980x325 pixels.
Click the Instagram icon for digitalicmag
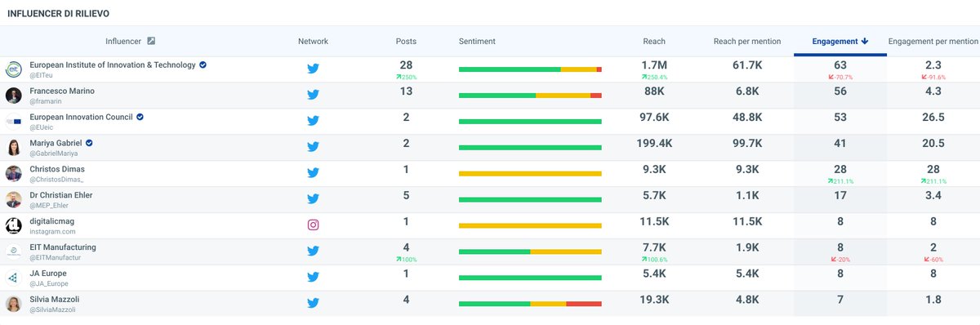(313, 225)
